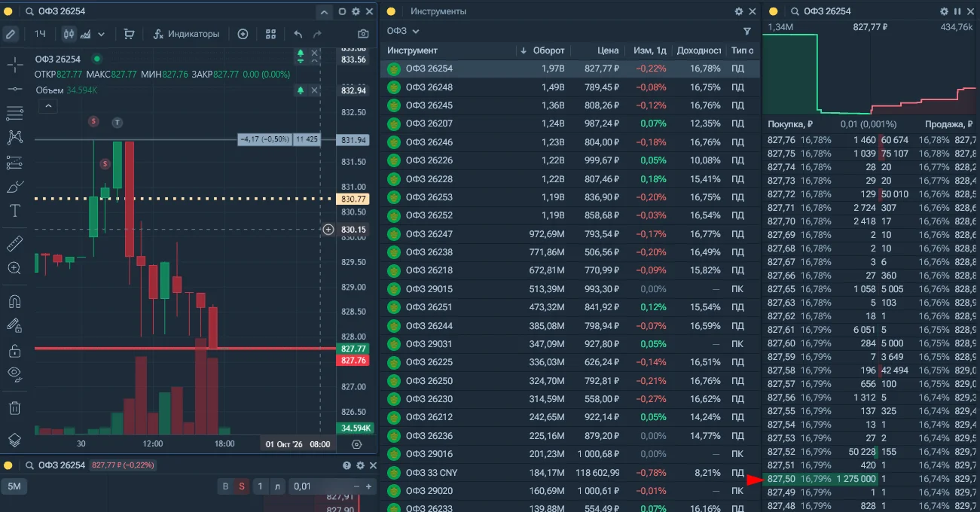
Task: Activate the zoom-in magnifier tool
Action: click(x=14, y=268)
